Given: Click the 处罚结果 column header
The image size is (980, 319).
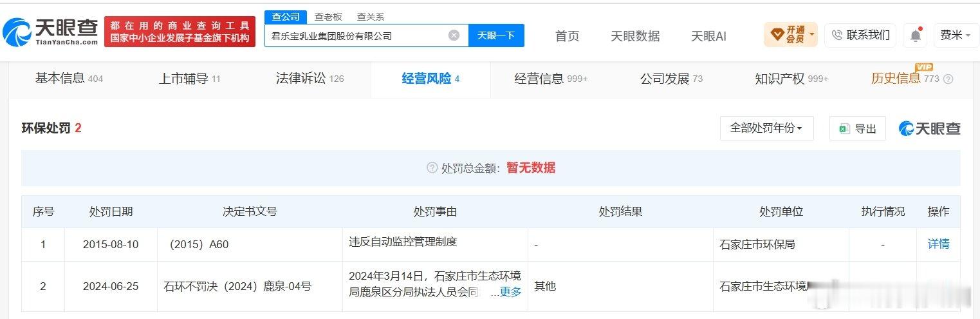Looking at the screenshot, I should point(620,211).
